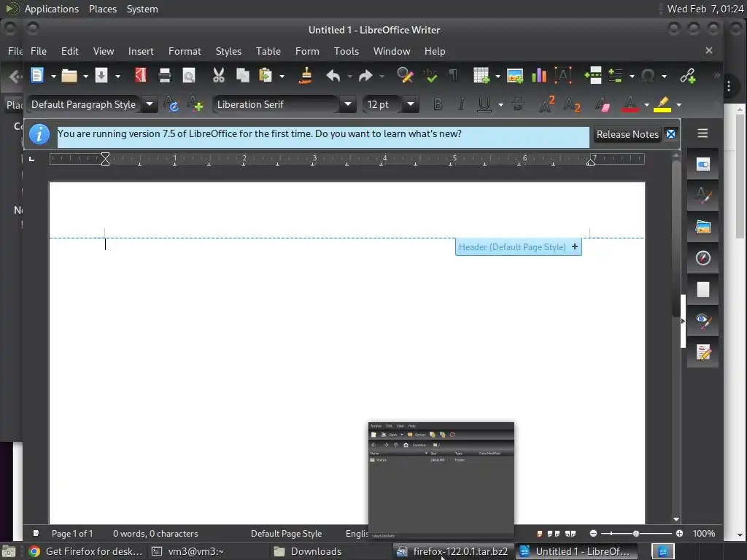The width and height of the screenshot is (747, 560).
Task: Open sidebar Gallery deck
Action: click(x=703, y=227)
